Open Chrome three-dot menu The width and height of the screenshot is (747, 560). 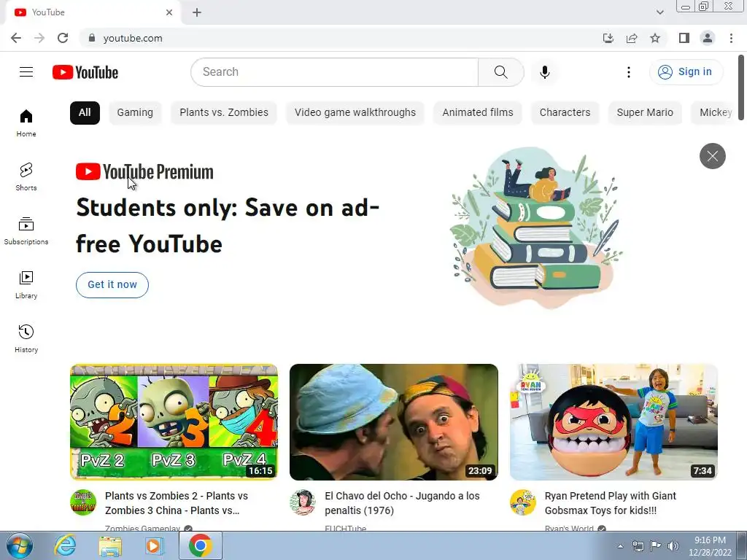(x=731, y=38)
